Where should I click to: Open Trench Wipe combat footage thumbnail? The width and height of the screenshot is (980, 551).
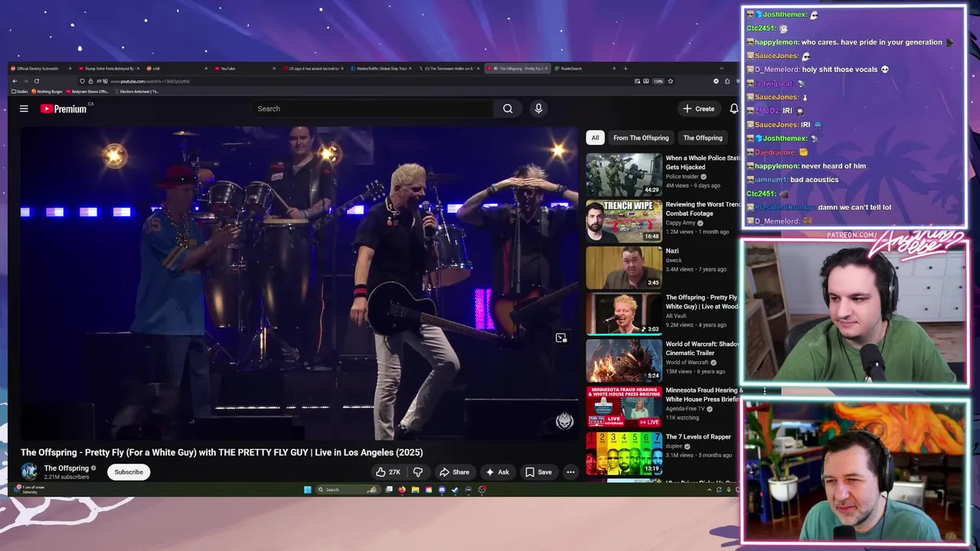624,221
